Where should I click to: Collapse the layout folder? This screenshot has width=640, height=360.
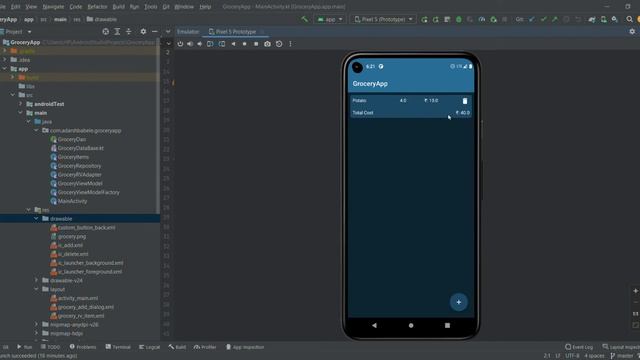[36, 289]
